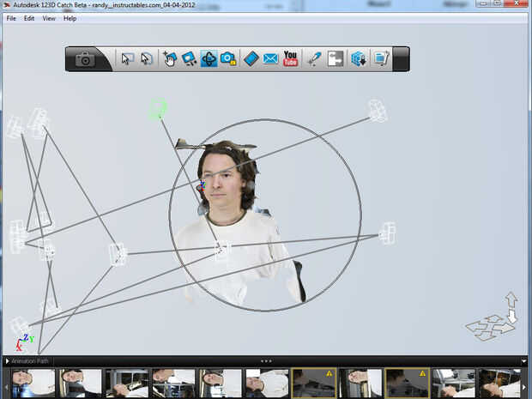Image resolution: width=532 pixels, height=399 pixels.
Task: Toggle the camera lock icon
Action: [x=228, y=58]
